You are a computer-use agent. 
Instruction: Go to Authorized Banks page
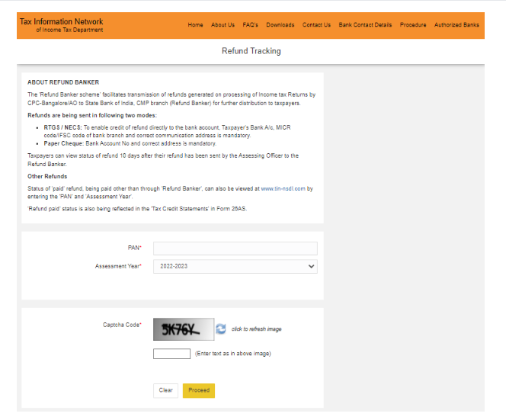[456, 25]
